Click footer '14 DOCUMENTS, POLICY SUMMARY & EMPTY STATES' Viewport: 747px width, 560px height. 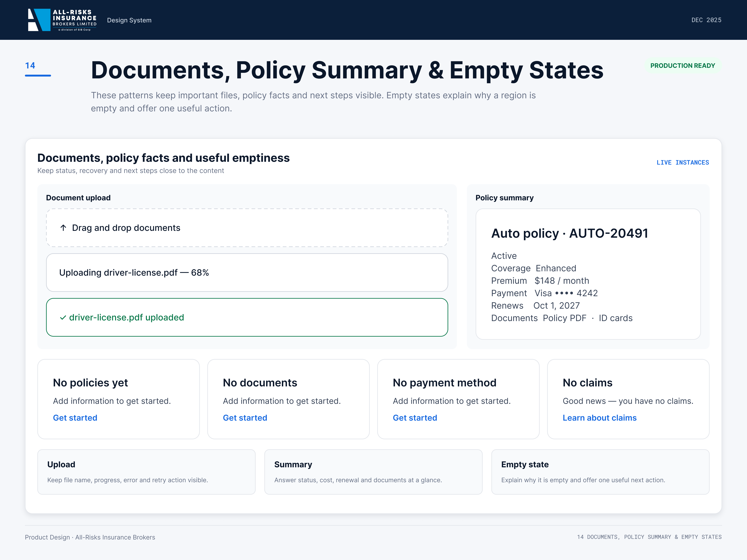pos(649,537)
